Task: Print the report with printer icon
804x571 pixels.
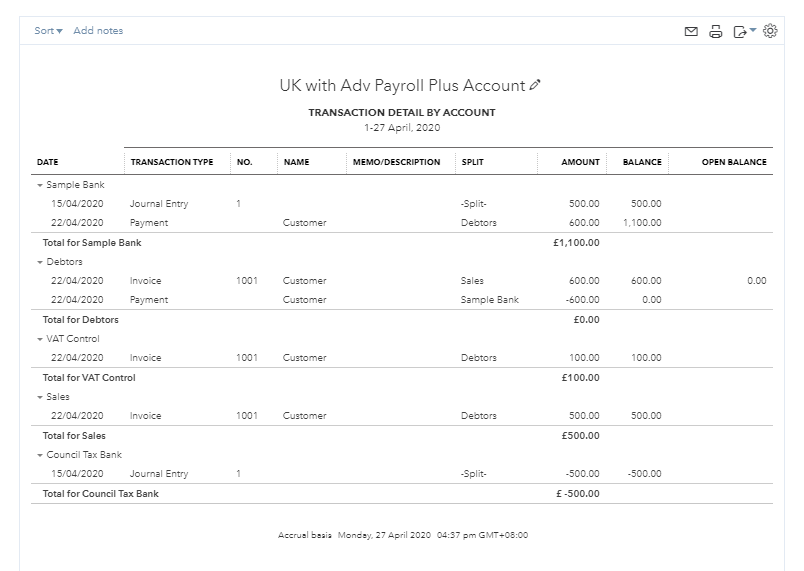Action: coord(715,32)
